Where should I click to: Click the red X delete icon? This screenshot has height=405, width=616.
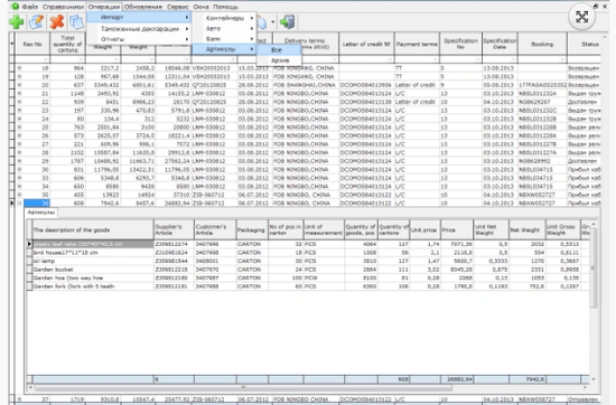point(57,22)
